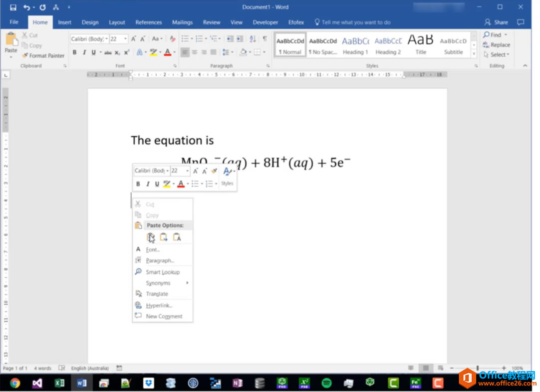Apply the Heading 1 style

click(355, 45)
